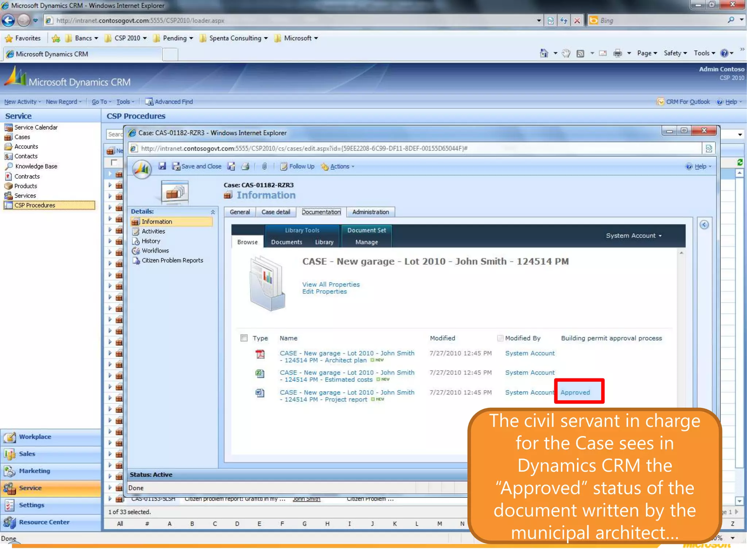Click the IE Print icon in command bar
Image resolution: width=747 pixels, height=560 pixels.
coord(617,53)
